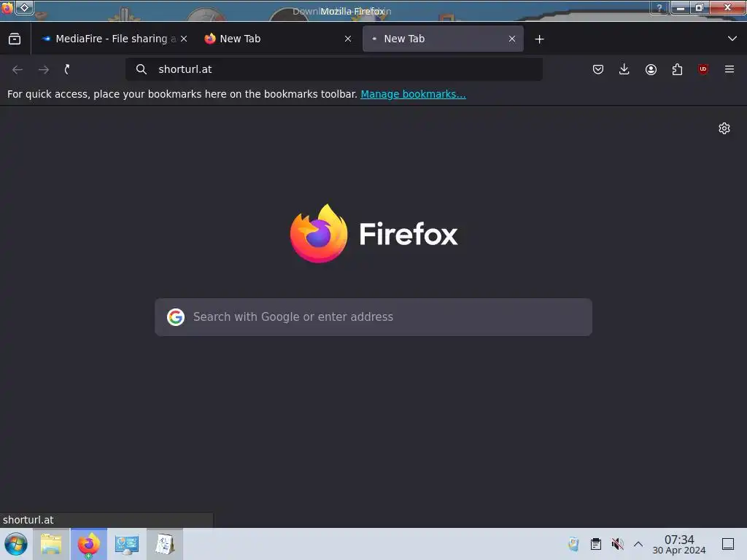The image size is (747, 560).
Task: Show downloads panel
Action: tap(624, 69)
